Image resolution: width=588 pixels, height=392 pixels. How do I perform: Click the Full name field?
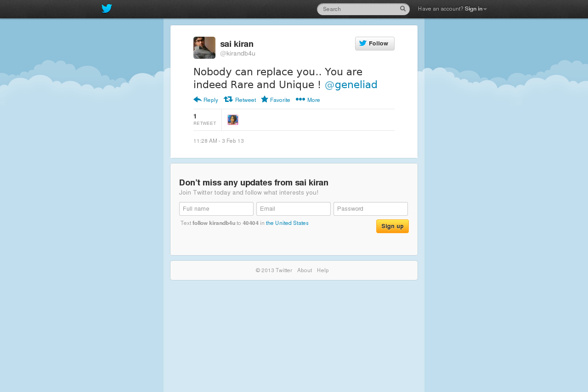click(216, 209)
